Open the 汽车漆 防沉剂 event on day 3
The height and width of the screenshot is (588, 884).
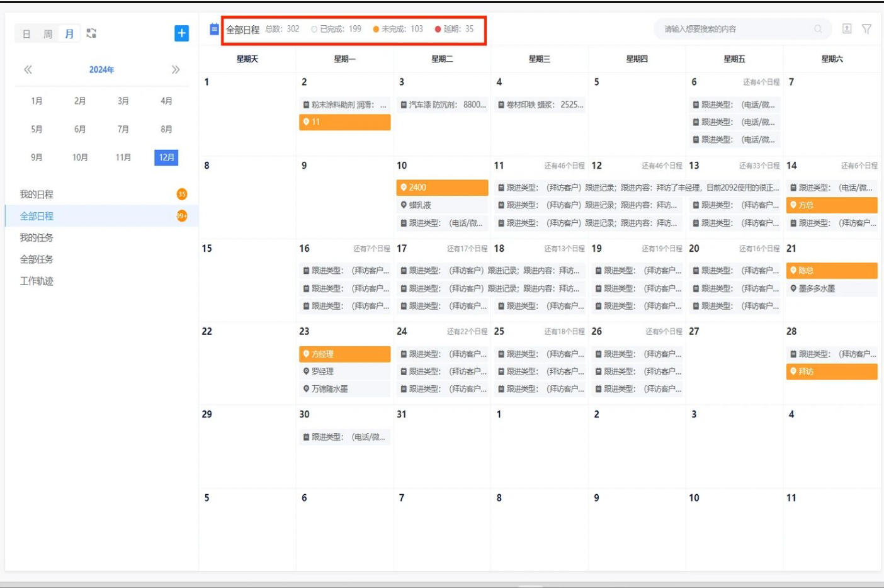442,105
